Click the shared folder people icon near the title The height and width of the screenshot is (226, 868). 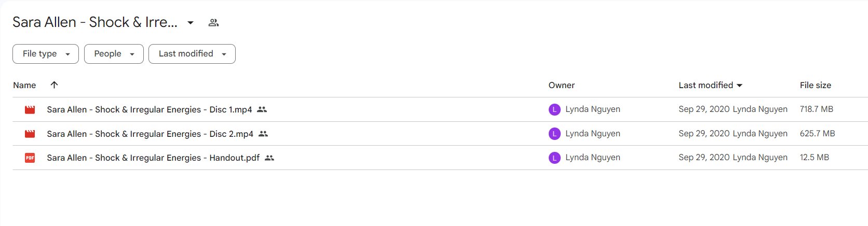click(x=213, y=23)
